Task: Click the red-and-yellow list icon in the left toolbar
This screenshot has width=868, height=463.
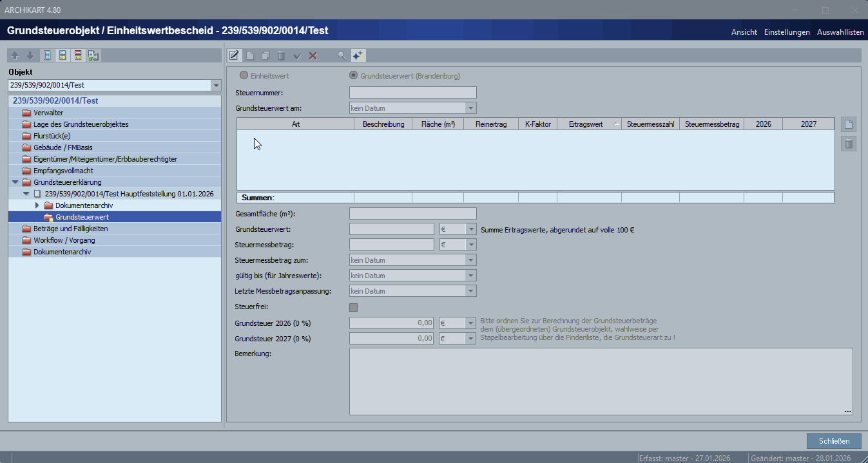Action: pyautogui.click(x=78, y=55)
